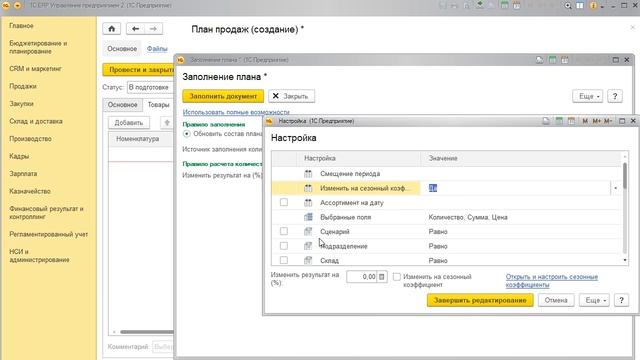
Task: Click Использовать полные возможности link
Action: [x=236, y=112]
